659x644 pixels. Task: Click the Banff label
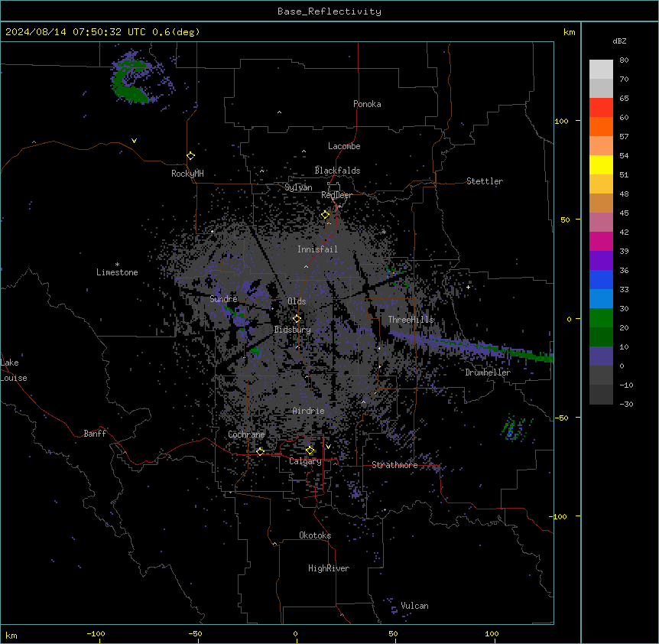pos(95,434)
